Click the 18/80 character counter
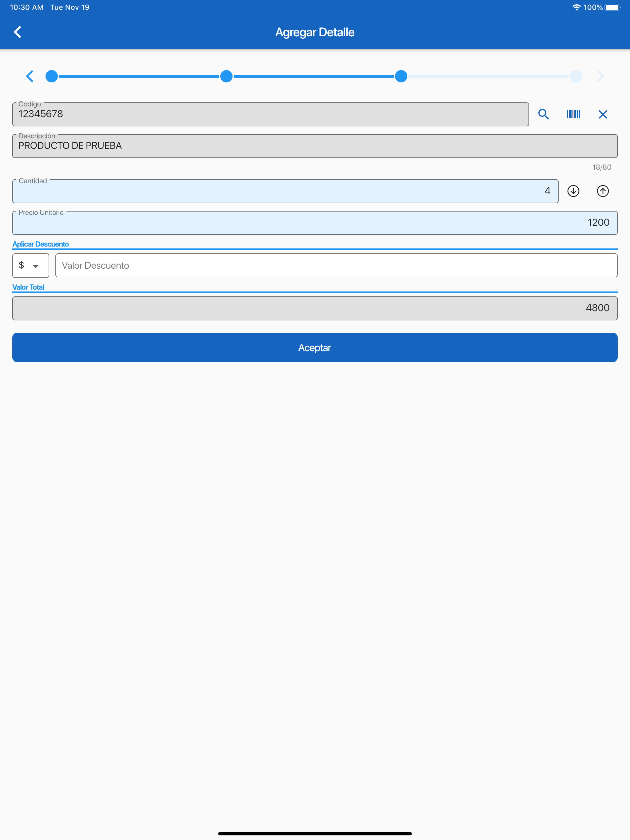The height and width of the screenshot is (840, 630). [x=601, y=167]
